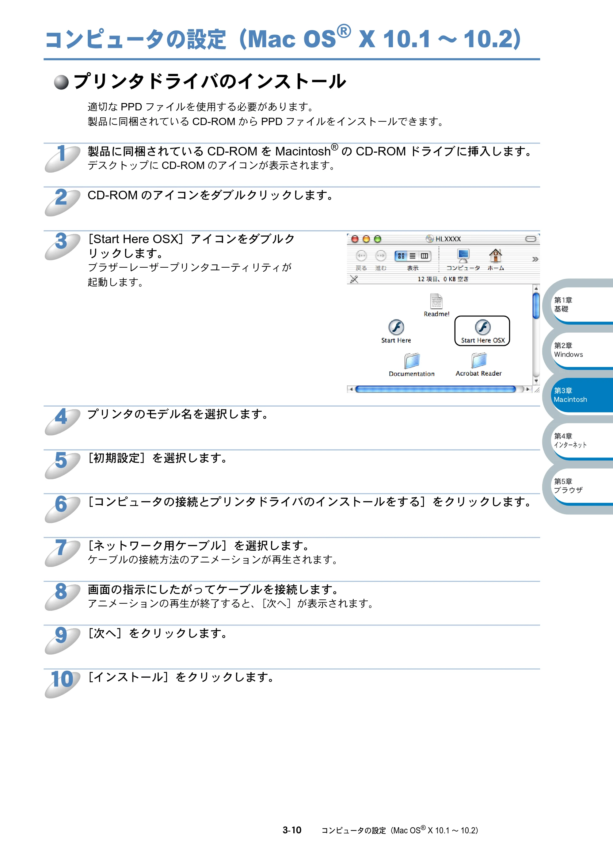The height and width of the screenshot is (868, 613).
Task: Close the HLXXXX Finder window
Action: tap(355, 239)
